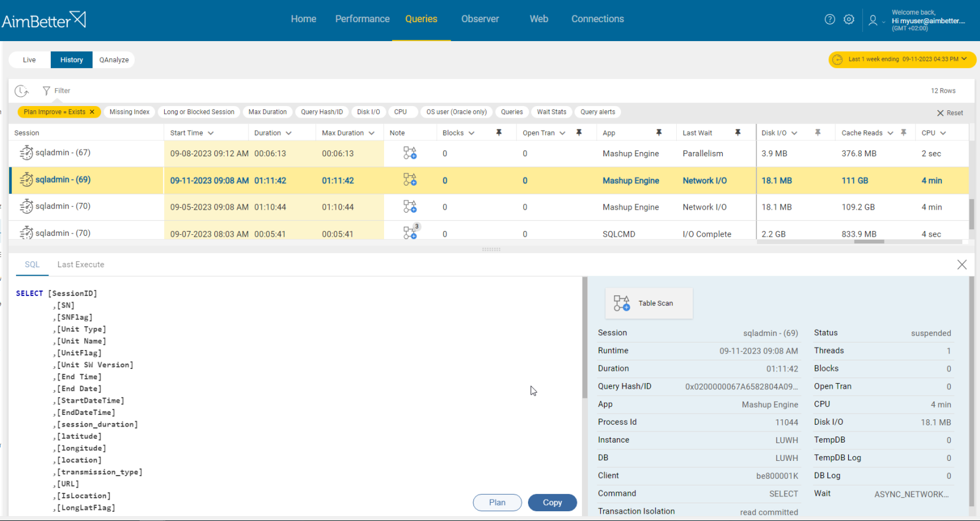The width and height of the screenshot is (980, 521).
Task: Sort by Duration column chevron
Action: pos(288,133)
